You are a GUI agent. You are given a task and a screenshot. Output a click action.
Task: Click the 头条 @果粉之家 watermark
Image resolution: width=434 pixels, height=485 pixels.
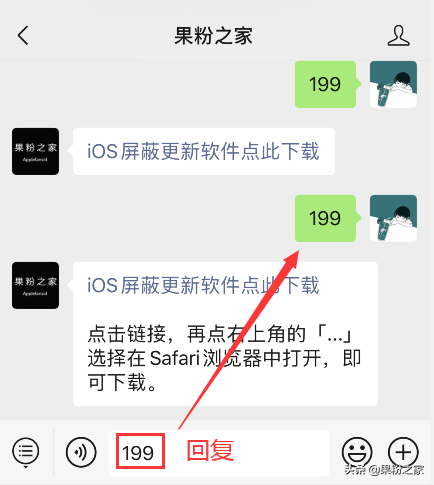pos(384,470)
